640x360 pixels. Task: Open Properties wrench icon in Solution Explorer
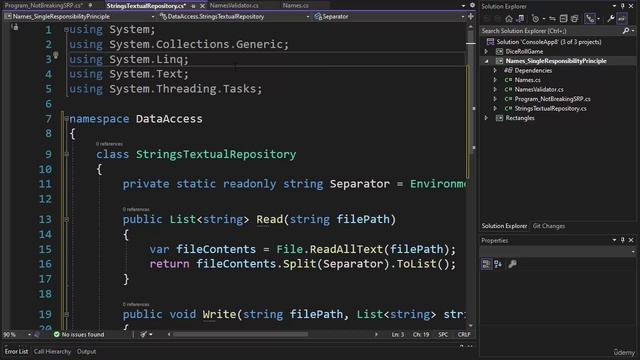click(x=611, y=19)
